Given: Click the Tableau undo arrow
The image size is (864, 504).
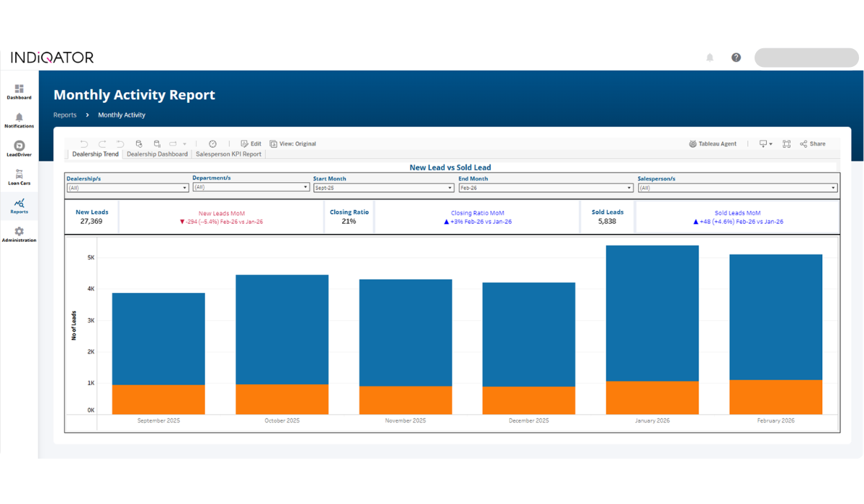Looking at the screenshot, I should coord(84,144).
